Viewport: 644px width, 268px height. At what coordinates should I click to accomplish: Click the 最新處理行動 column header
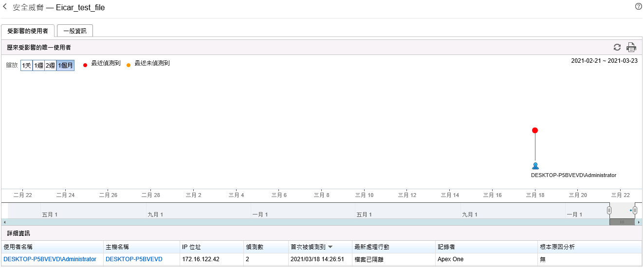pos(371,247)
